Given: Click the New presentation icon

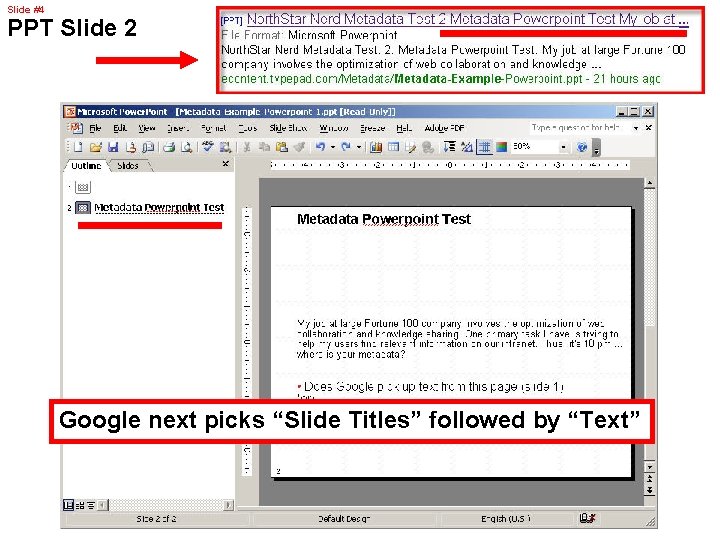Looking at the screenshot, I should coord(78,147).
